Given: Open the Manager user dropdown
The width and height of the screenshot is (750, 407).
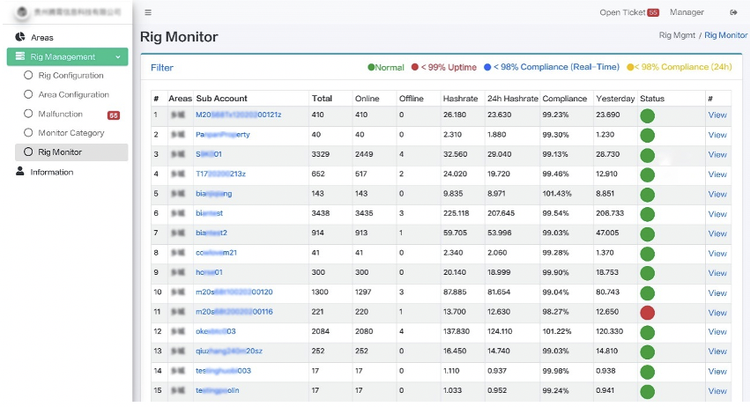Looking at the screenshot, I should (686, 13).
